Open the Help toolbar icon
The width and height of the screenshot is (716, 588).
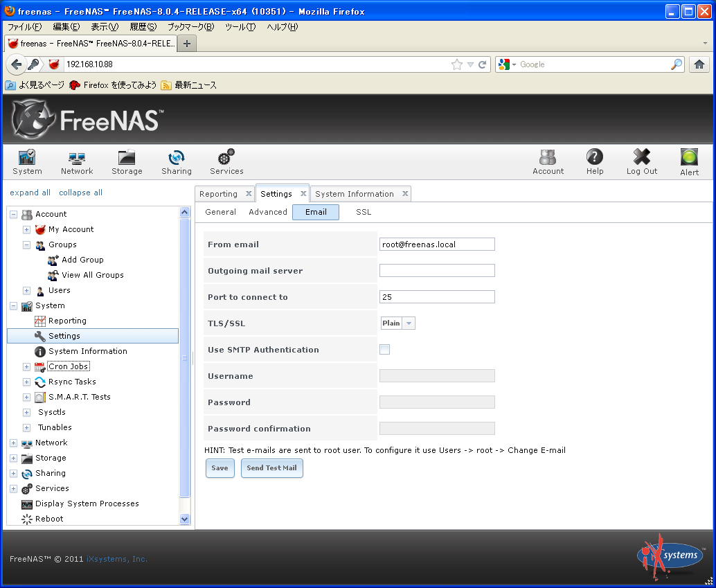595,162
